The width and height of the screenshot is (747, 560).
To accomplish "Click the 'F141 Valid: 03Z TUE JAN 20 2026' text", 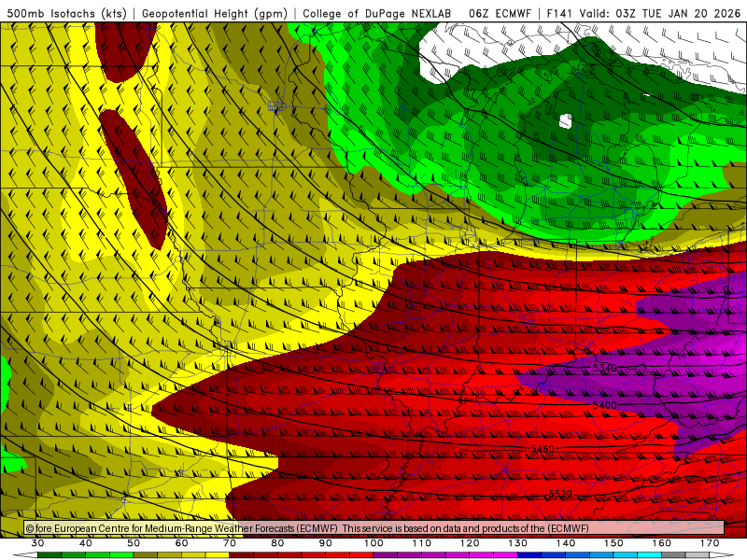I will (643, 13).
